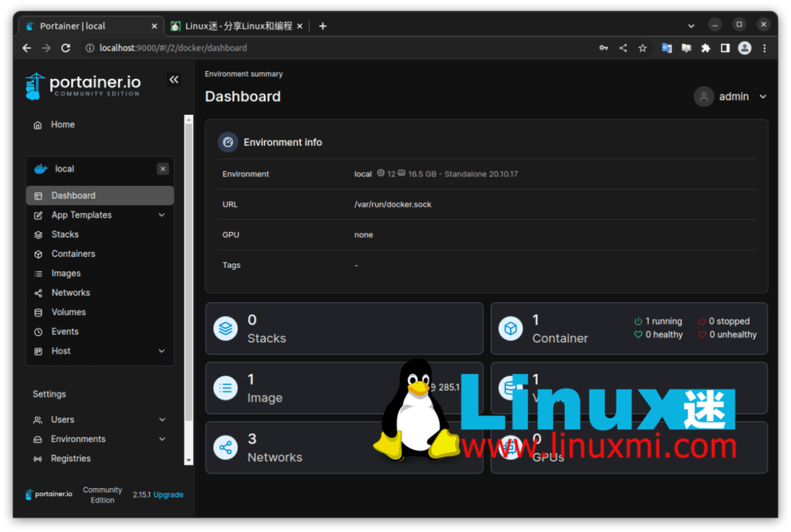Open the local environment link in Environment info

coord(362,174)
